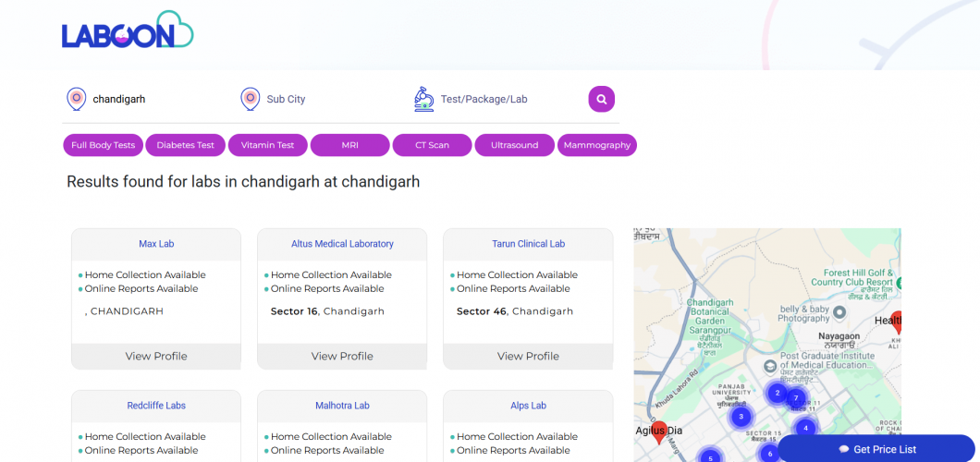Click Sector 16, Chandigarh address text
This screenshot has height=462, width=980.
point(327,310)
